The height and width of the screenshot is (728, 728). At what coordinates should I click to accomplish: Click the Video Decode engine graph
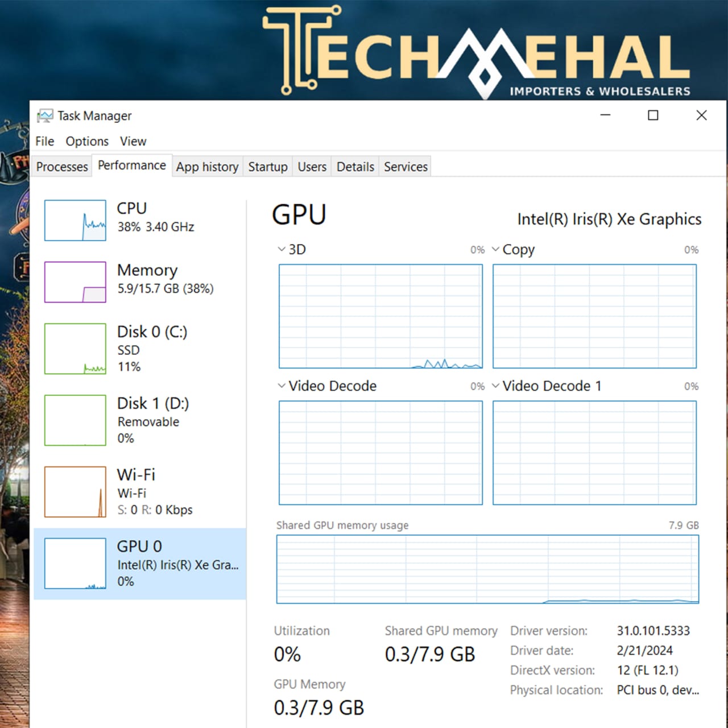coord(380,453)
